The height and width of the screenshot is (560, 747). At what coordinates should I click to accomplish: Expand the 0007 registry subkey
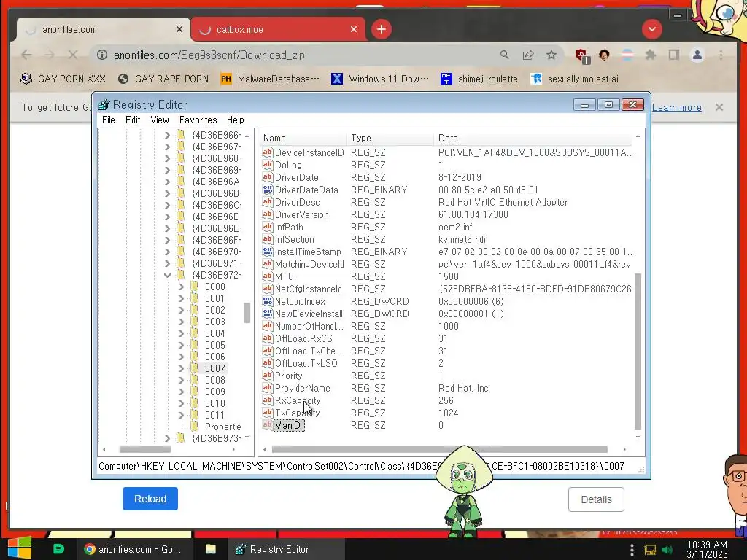coord(181,368)
